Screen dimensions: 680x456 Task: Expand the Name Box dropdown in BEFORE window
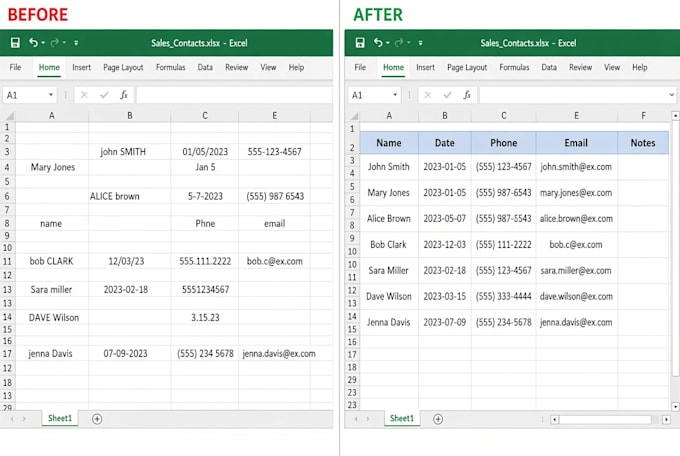51,95
